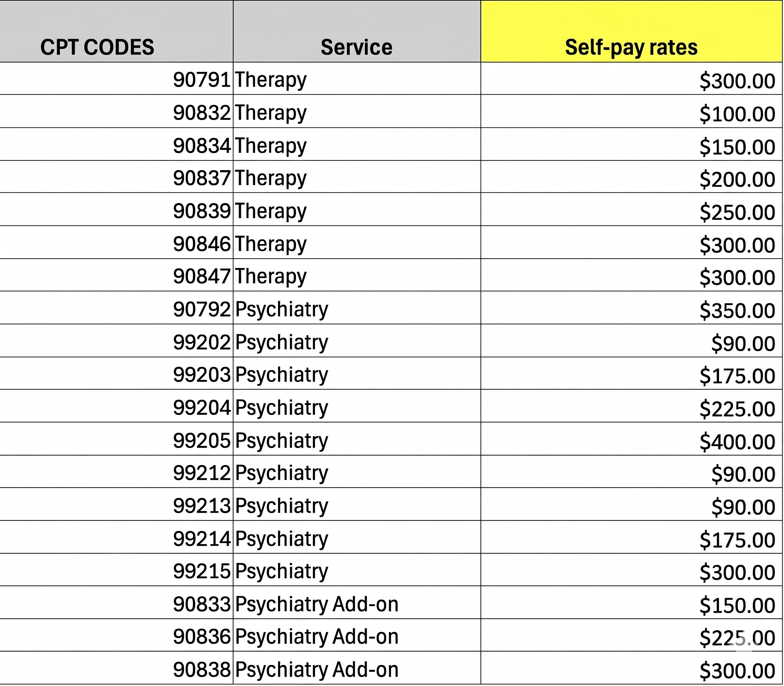Select code 99215 cell

[x=116, y=570]
